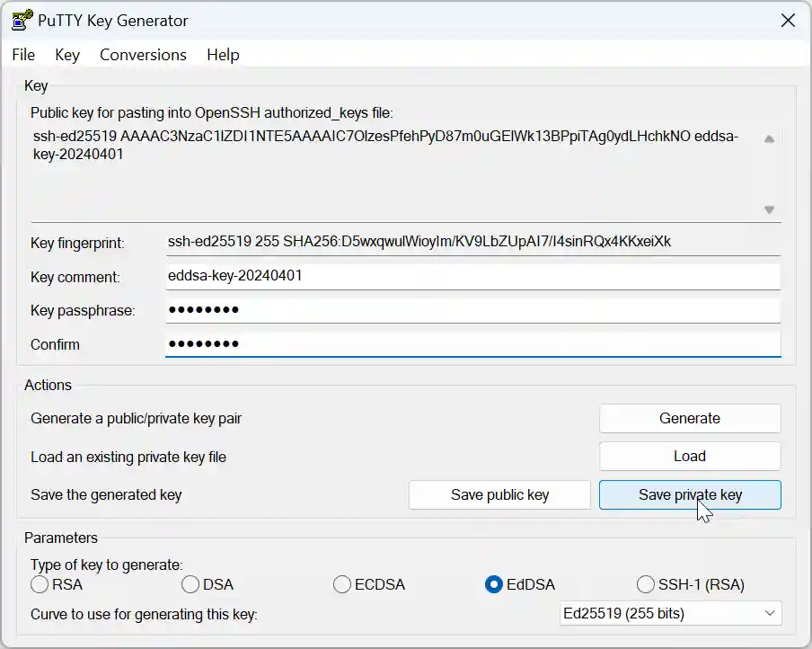This screenshot has width=812, height=649.
Task: Select the ECDSA key type
Action: [342, 584]
